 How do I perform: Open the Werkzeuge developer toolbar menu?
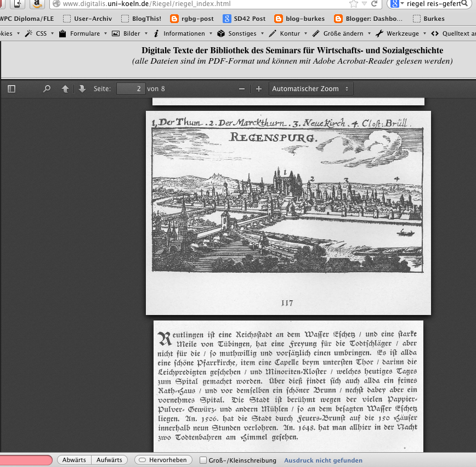tap(403, 33)
